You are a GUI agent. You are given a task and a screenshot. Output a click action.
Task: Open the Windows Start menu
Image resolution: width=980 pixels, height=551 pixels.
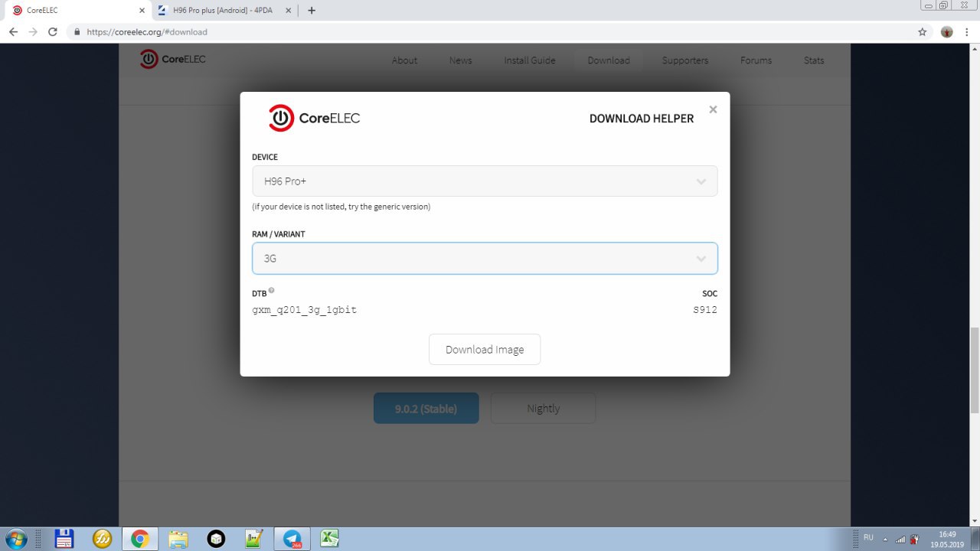point(15,539)
